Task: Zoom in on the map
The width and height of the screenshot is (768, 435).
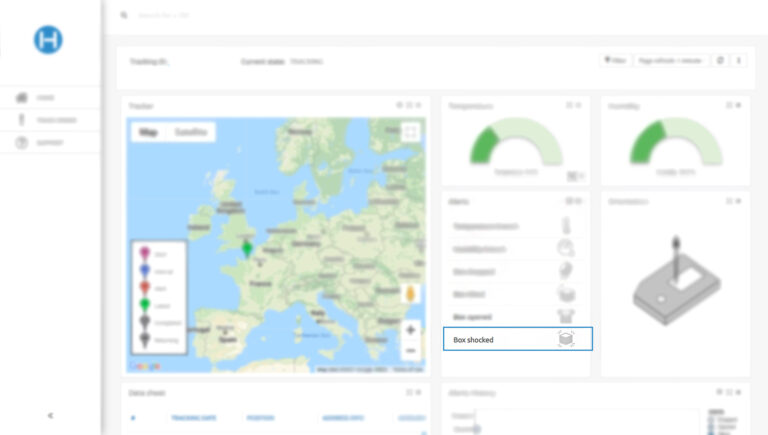Action: [x=410, y=330]
